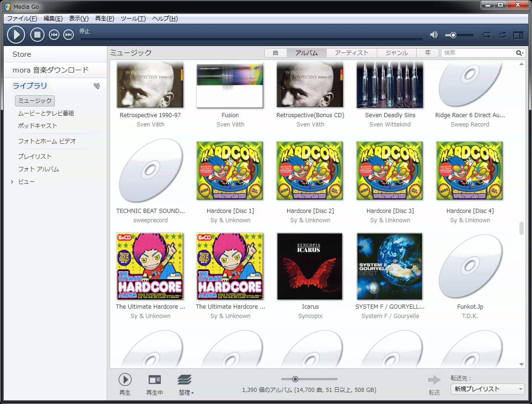Open フォト アルバム in the sidebar

(39, 169)
